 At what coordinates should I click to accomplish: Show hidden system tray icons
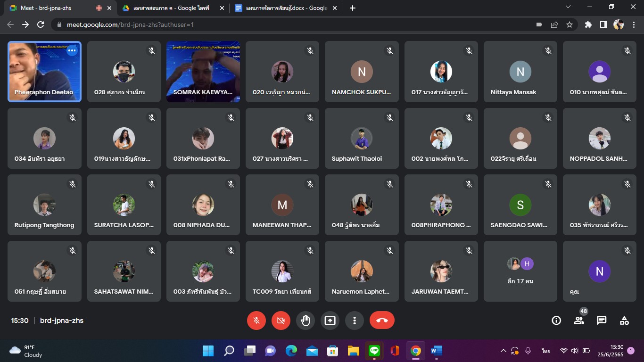coord(503,351)
